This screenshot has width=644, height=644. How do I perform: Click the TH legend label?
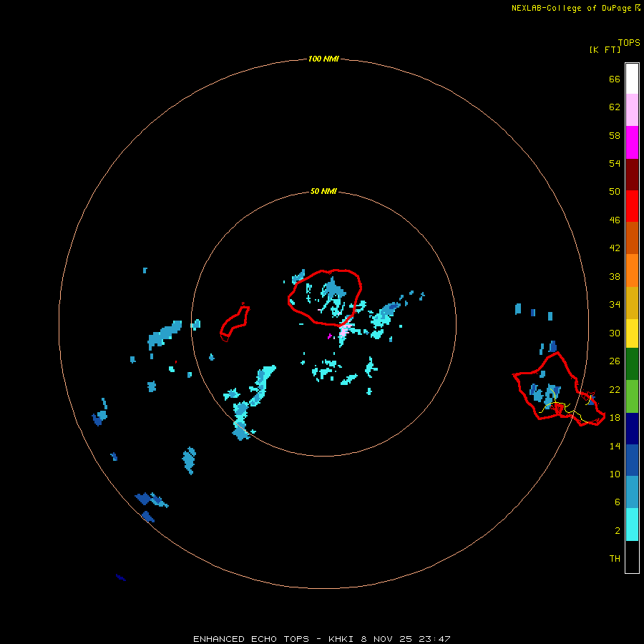click(x=615, y=559)
